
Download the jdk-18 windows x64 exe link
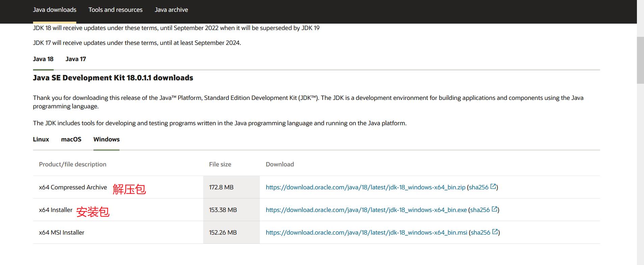pos(366,210)
